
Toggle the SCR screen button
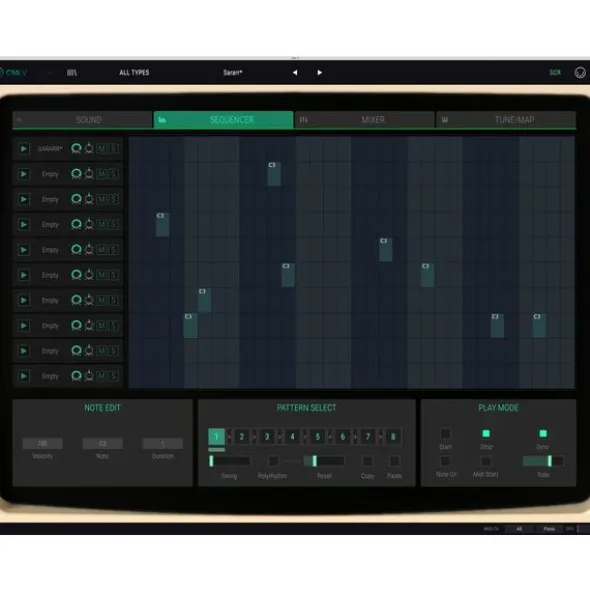[x=555, y=72]
